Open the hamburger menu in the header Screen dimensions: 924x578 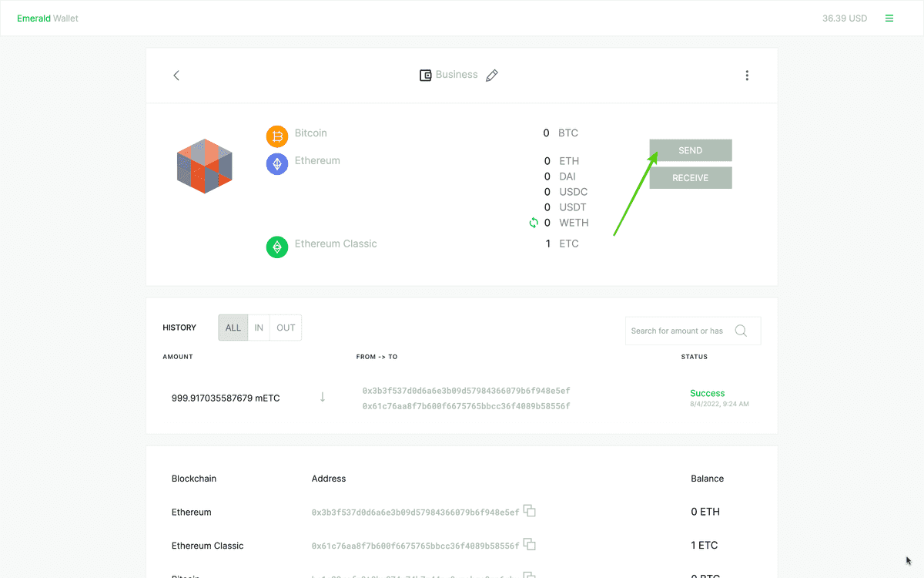click(889, 18)
